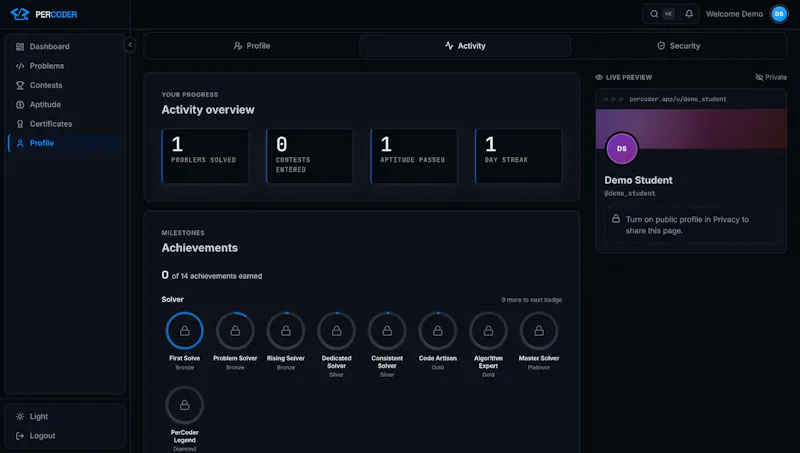Click the lock icon in privacy notice
Image resolution: width=800 pixels, height=453 pixels.
pos(616,219)
